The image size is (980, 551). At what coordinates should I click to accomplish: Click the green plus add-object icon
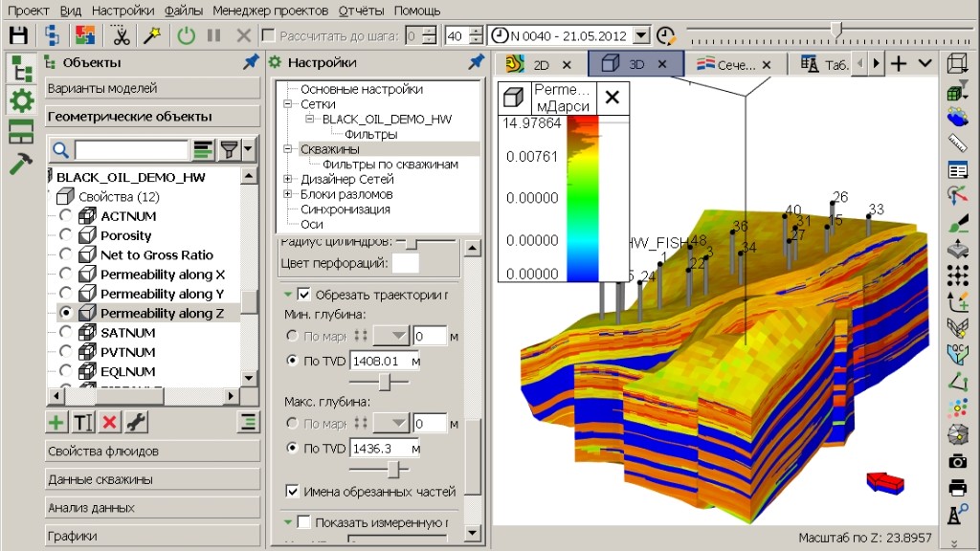56,422
